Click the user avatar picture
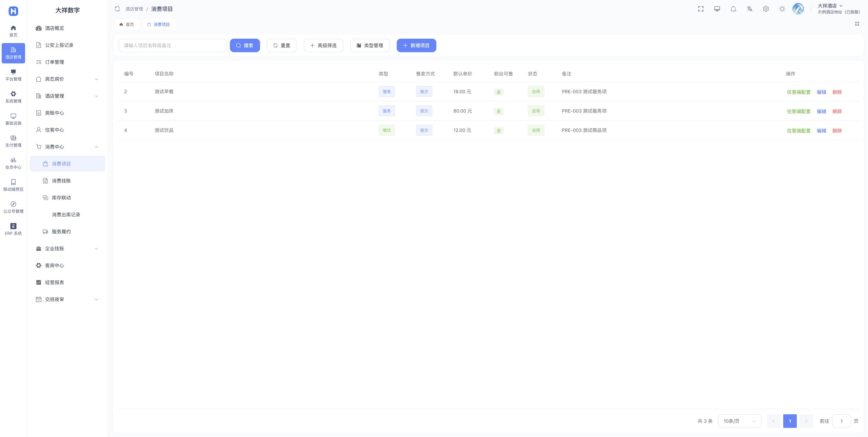 point(798,9)
